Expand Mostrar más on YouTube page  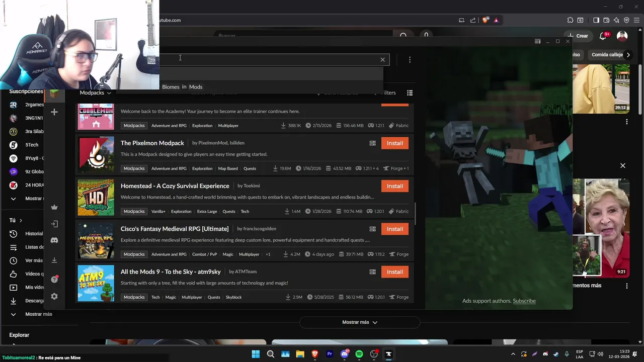(x=359, y=322)
